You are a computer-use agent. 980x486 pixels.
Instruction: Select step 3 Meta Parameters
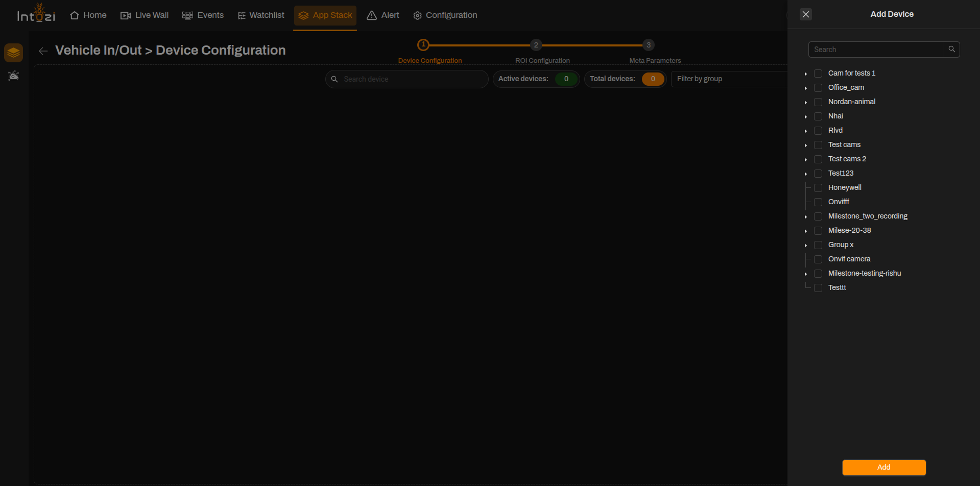649,45
